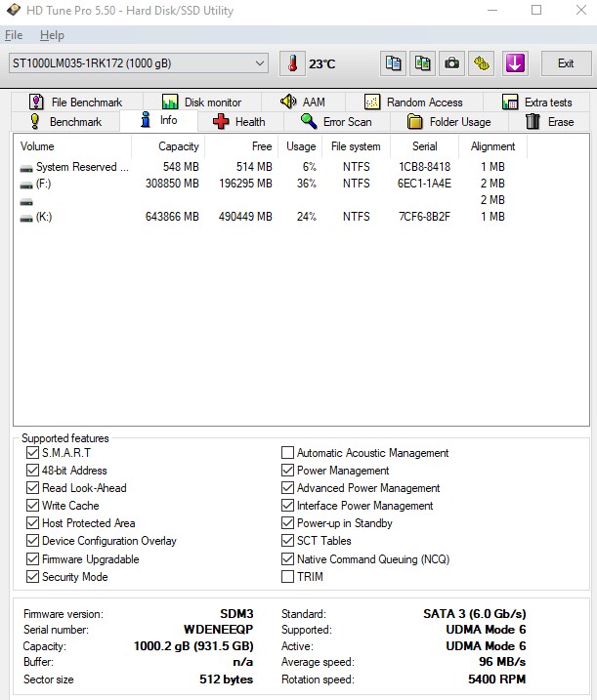Select the Info tab
Viewport: 597px width, 700px height.
(158, 120)
